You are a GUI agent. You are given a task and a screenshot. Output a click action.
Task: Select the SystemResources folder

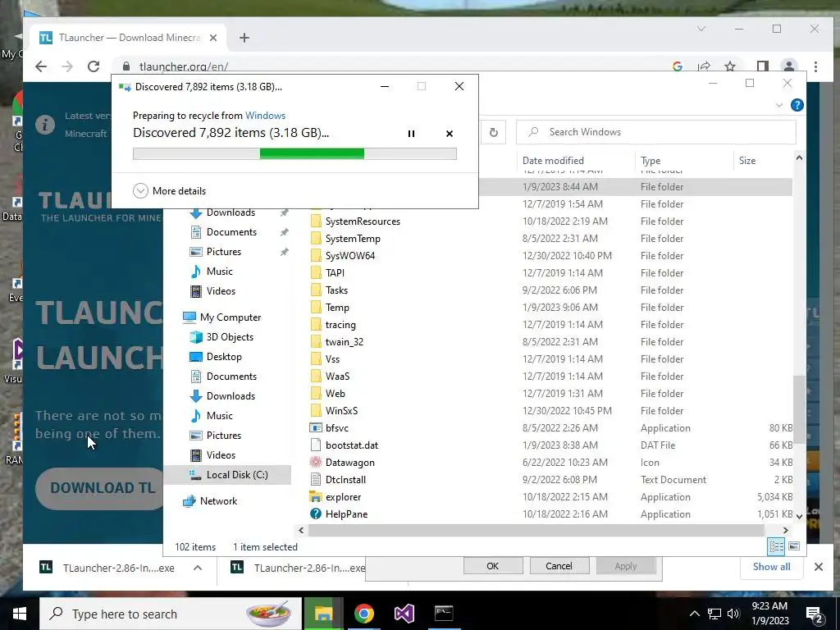click(363, 221)
